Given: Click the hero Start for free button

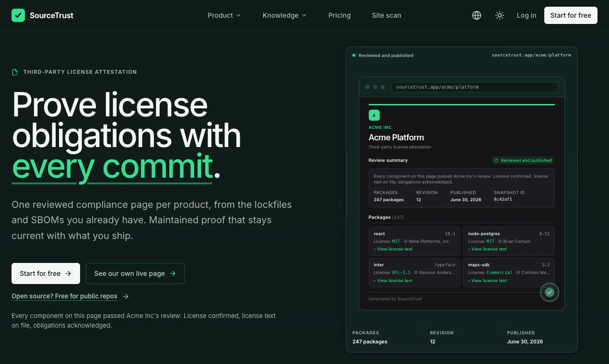Looking at the screenshot, I should point(46,273).
